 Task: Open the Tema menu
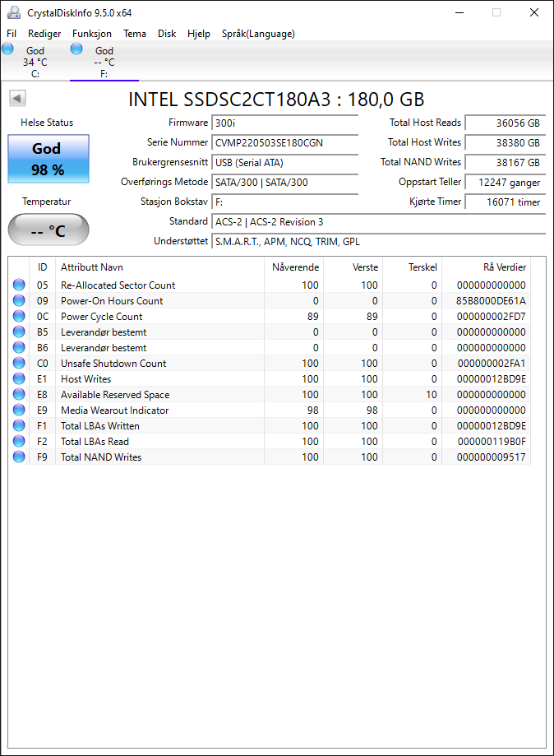pos(135,34)
